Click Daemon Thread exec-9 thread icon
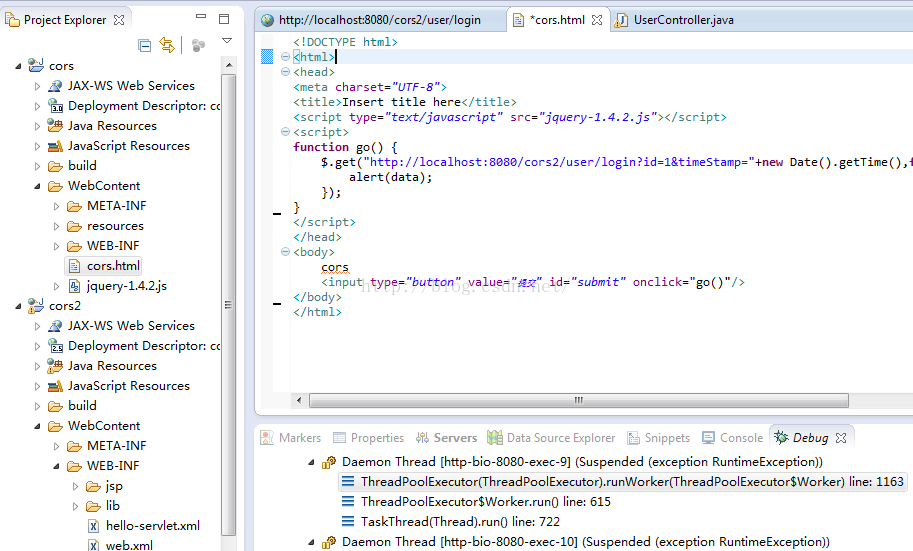The height and width of the screenshot is (551, 913). [329, 462]
